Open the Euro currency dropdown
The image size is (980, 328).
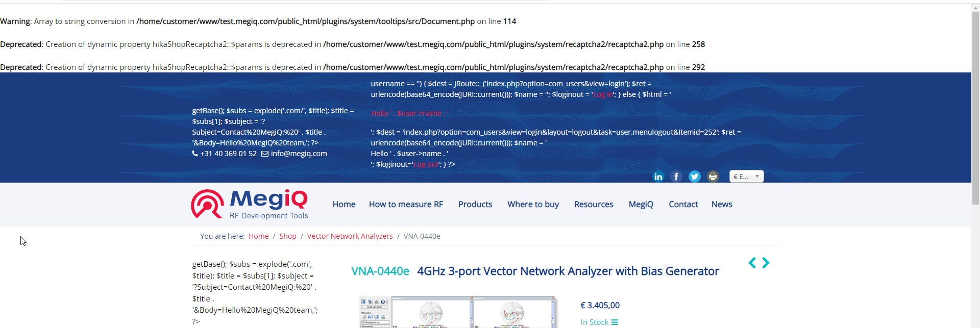[746, 176]
